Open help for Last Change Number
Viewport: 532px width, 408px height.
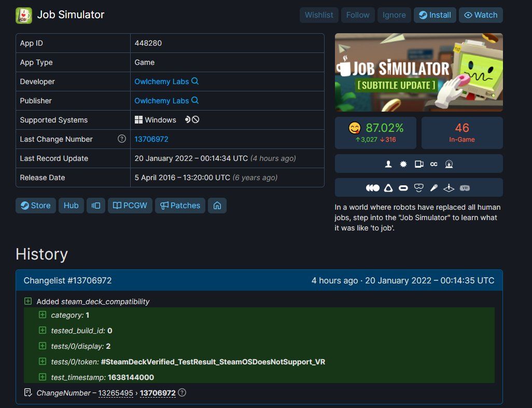[x=122, y=139]
